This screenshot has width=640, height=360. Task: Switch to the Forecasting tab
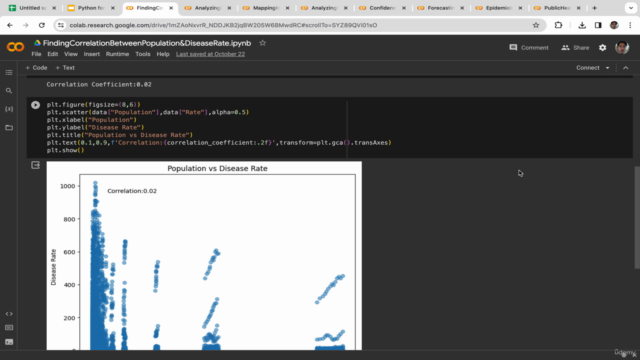440,8
